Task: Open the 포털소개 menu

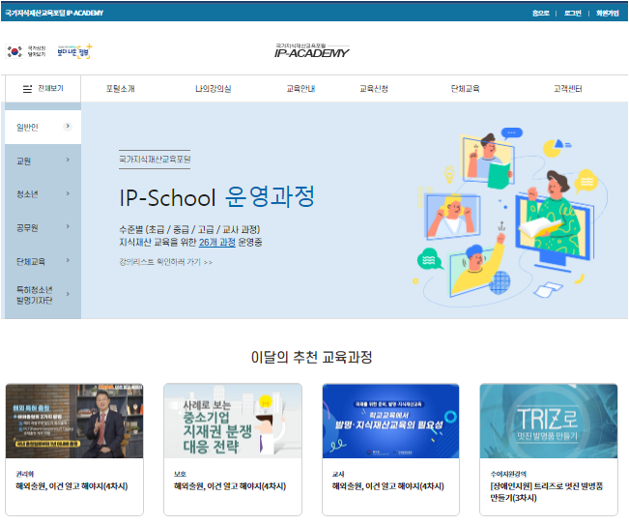Action: 120,89
